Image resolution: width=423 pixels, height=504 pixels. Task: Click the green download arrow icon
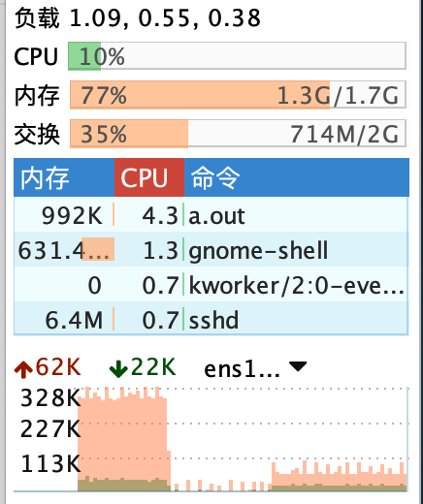tap(118, 369)
